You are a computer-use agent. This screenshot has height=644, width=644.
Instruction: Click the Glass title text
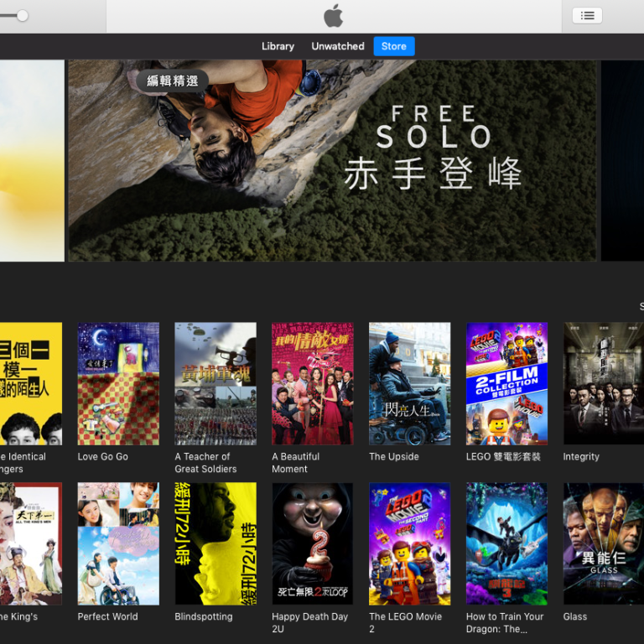pyautogui.click(x=575, y=616)
